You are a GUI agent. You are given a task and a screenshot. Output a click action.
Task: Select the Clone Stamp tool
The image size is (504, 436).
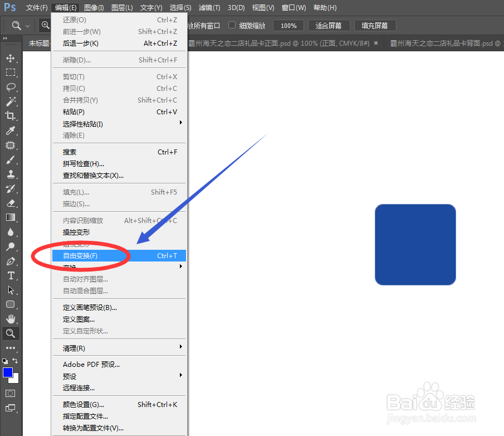pyautogui.click(x=10, y=174)
